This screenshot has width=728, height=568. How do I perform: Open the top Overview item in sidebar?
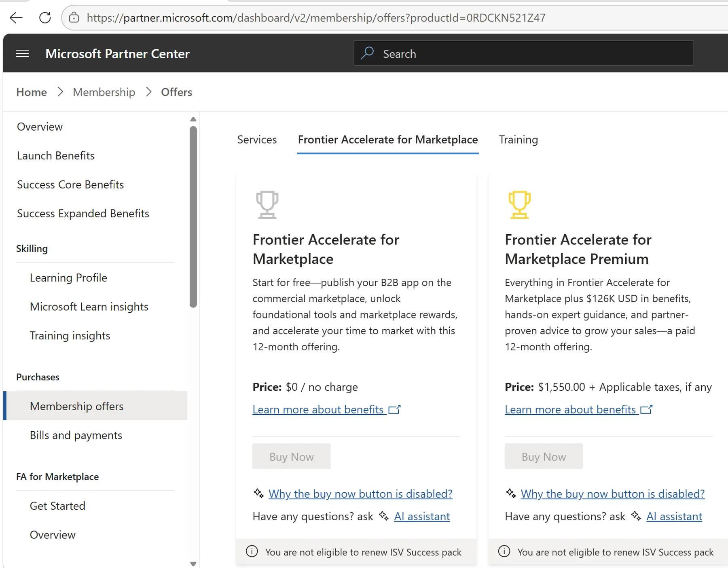click(x=40, y=127)
